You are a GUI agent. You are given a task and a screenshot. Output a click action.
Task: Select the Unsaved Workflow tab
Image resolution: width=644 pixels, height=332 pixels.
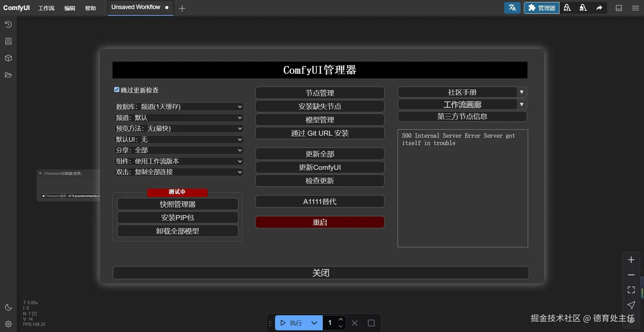pos(141,7)
